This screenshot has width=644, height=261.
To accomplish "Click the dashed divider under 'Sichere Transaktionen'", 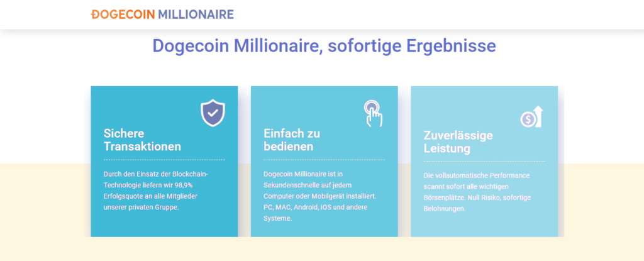I will (164, 160).
